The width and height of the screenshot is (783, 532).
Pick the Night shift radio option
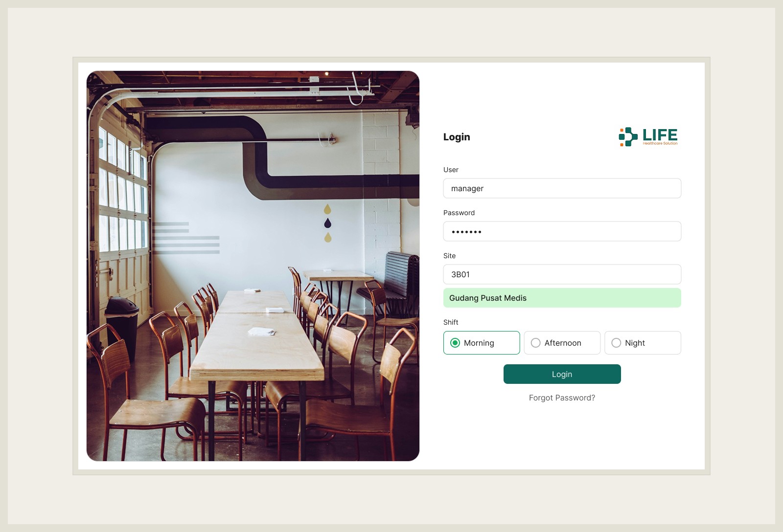(643, 343)
